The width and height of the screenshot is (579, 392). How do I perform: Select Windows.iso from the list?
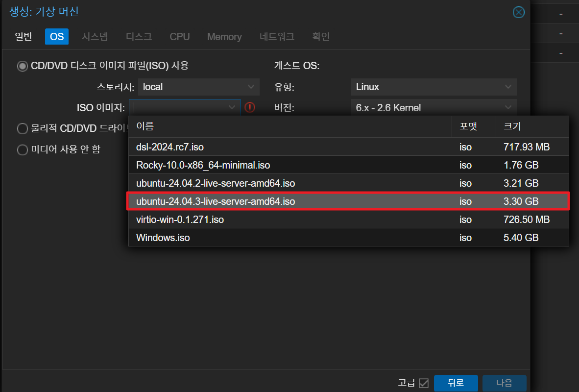(349, 238)
